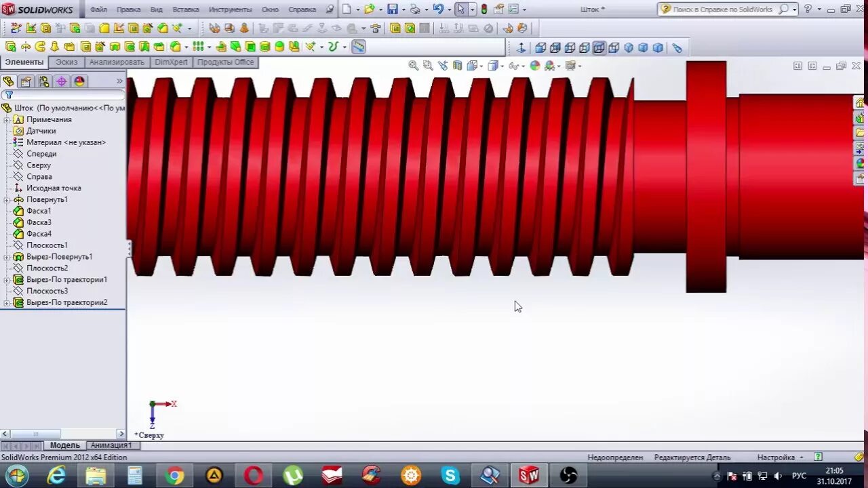Click the Edit Appearance color ball icon
This screenshot has width=868, height=488.
535,66
